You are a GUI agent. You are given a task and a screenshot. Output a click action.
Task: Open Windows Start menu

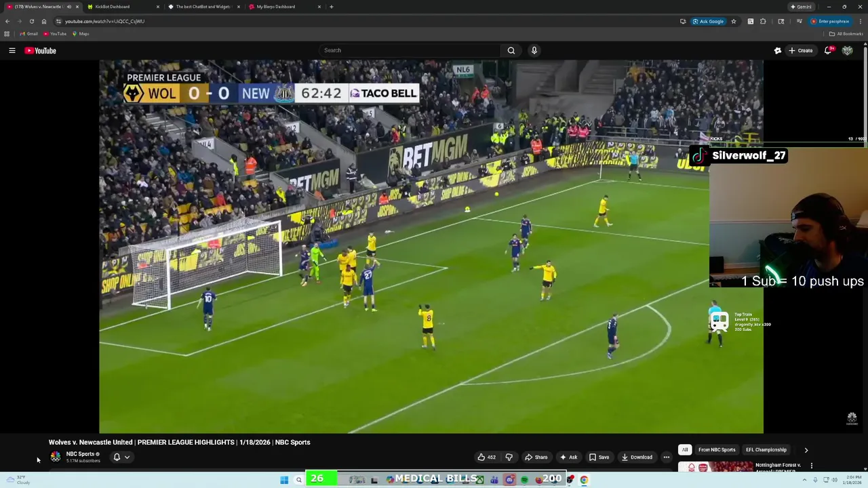pos(284,480)
